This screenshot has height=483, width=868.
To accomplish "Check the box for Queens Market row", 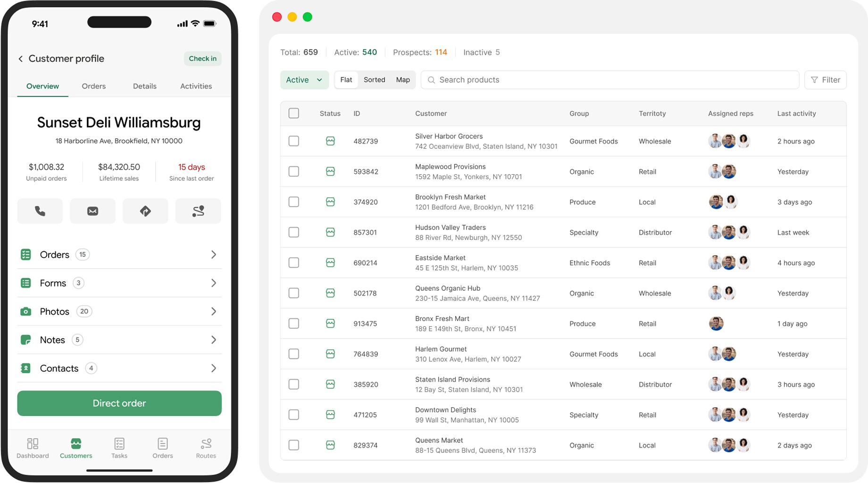I will 294,445.
